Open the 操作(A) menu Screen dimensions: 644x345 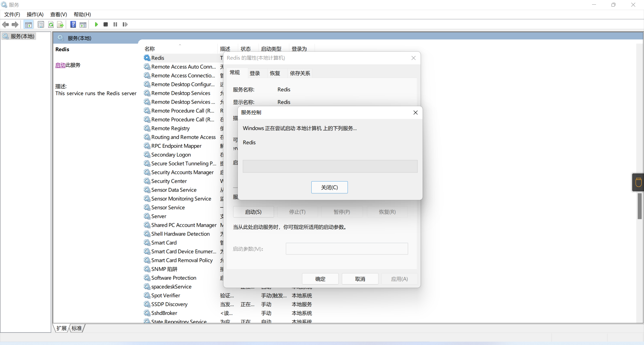coord(35,14)
